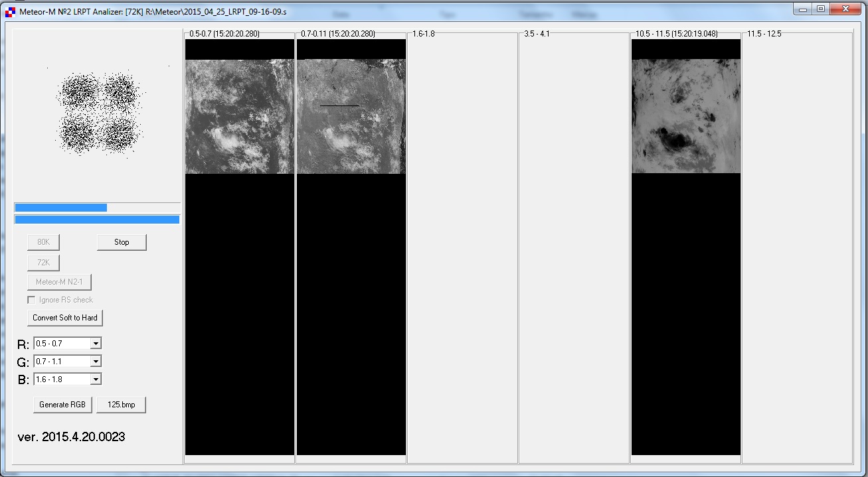Click the lower full progress bar
This screenshot has height=477, width=868.
97,220
